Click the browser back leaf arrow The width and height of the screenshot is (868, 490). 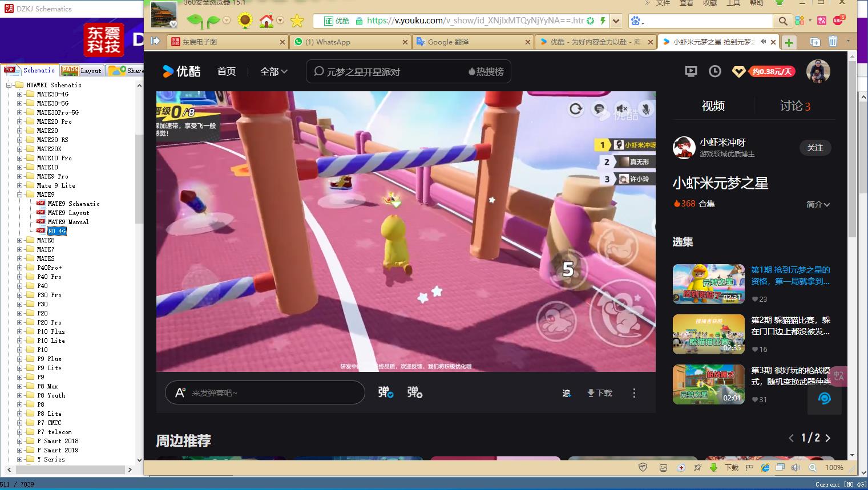(x=195, y=21)
